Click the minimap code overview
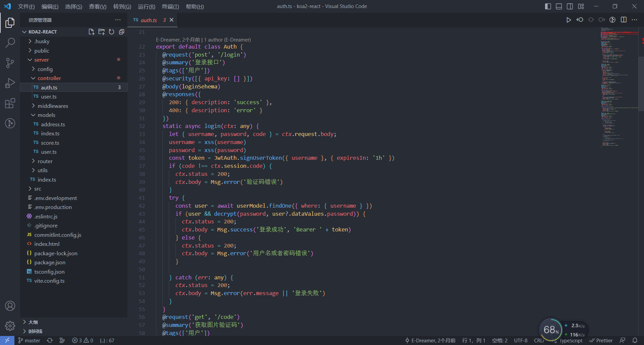Screen dimensions: 644x345 [619, 87]
